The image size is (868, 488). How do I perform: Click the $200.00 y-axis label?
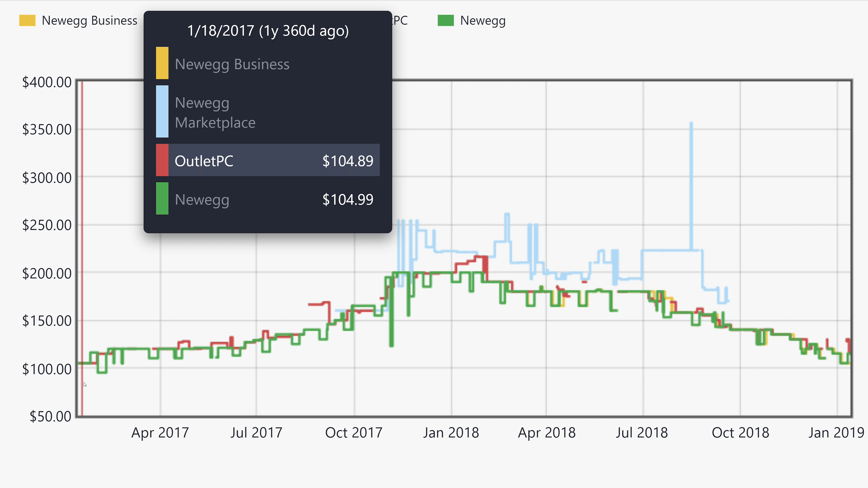point(47,273)
